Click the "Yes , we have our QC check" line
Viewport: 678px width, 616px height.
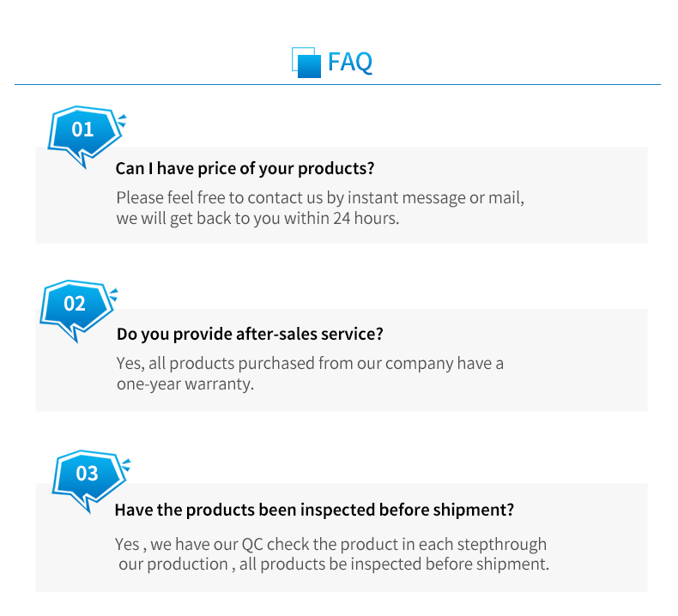point(330,544)
